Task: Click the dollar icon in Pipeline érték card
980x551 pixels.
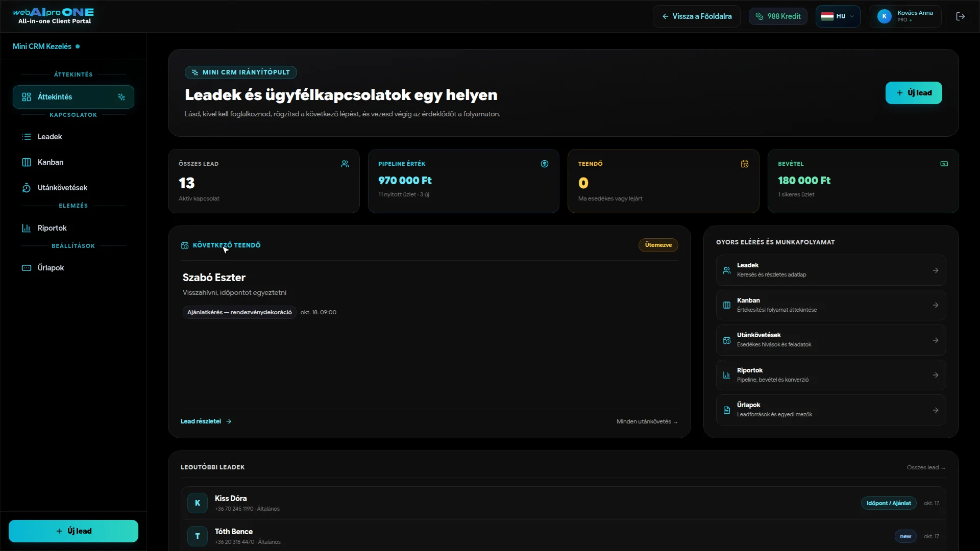Action: point(545,164)
